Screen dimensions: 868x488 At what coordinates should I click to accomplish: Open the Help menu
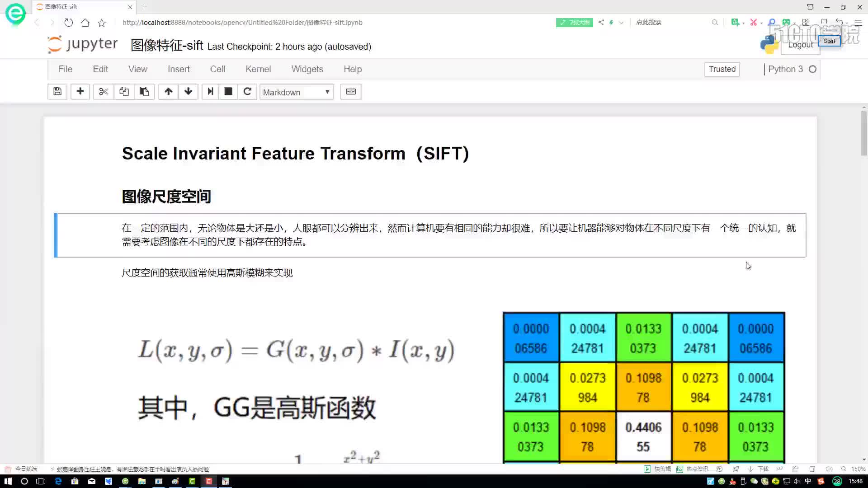coord(353,69)
